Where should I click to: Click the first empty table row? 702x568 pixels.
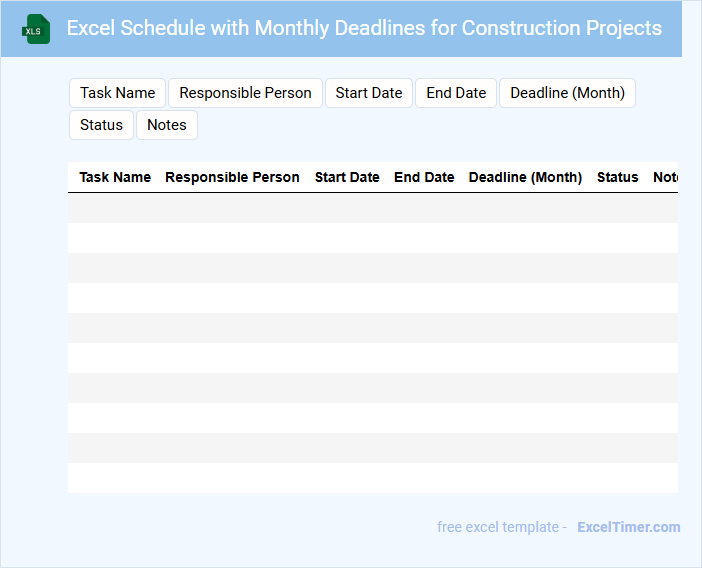pos(372,208)
